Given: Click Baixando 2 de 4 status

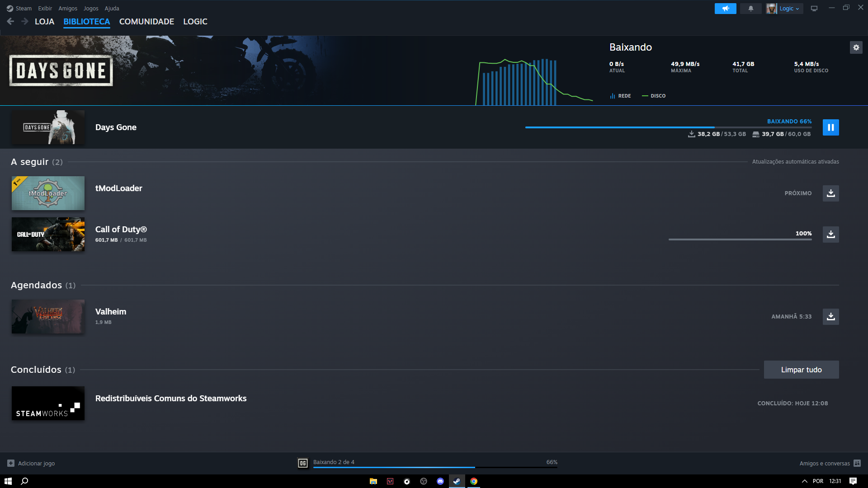Looking at the screenshot, I should (x=334, y=462).
